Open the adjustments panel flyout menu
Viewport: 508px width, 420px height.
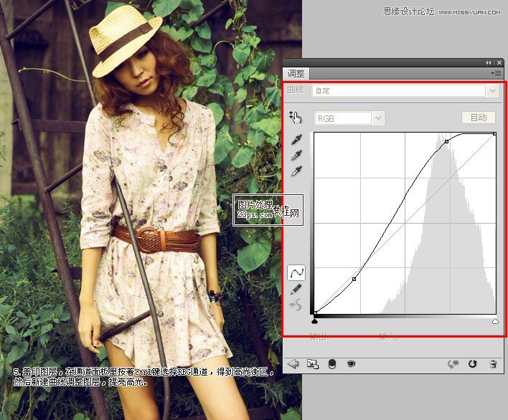(497, 73)
